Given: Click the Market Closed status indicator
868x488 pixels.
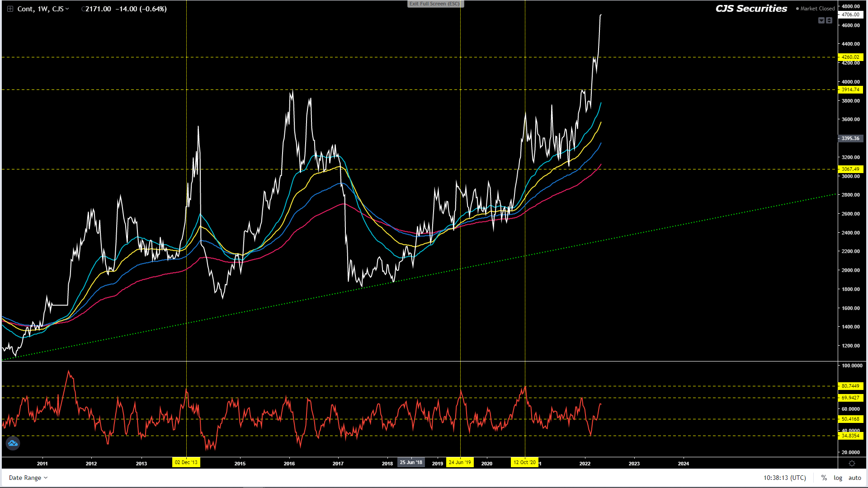Looking at the screenshot, I should point(815,9).
